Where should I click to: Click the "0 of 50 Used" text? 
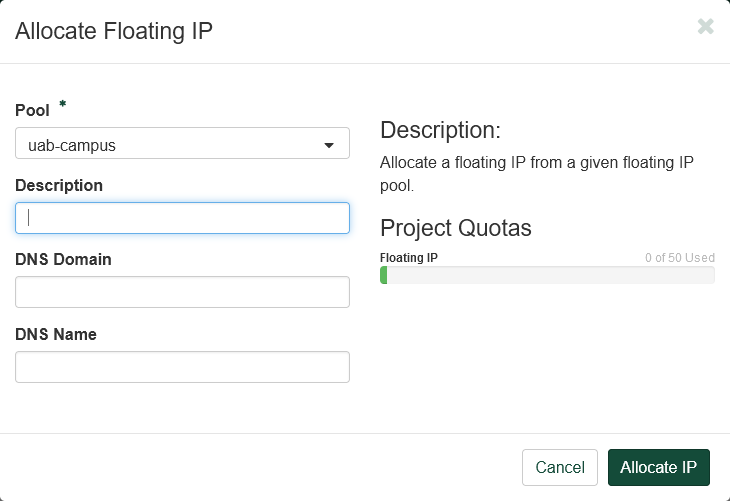point(679,258)
